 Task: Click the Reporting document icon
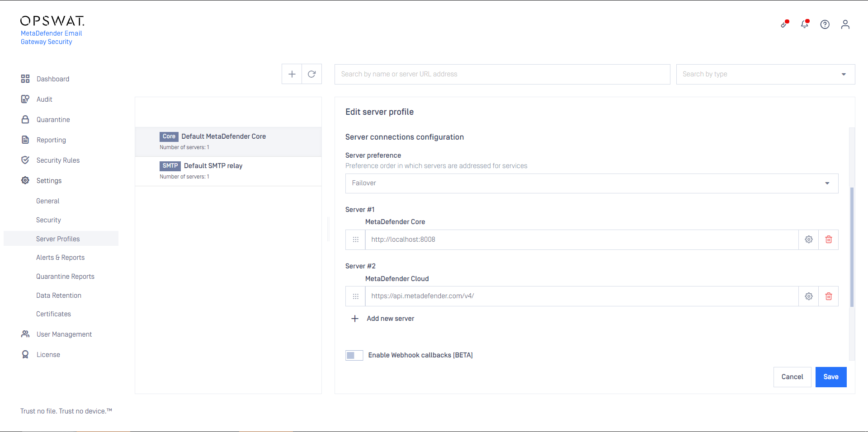[25, 140]
